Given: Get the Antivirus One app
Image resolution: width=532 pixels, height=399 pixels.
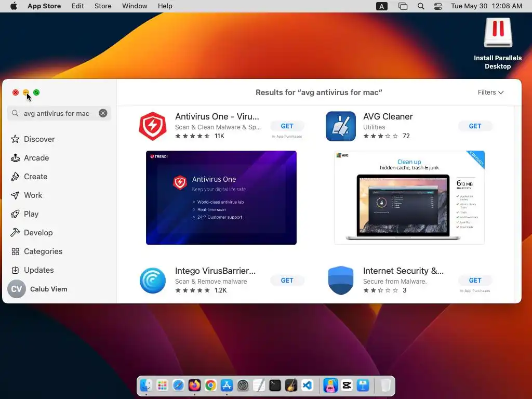Looking at the screenshot, I should pyautogui.click(x=287, y=126).
